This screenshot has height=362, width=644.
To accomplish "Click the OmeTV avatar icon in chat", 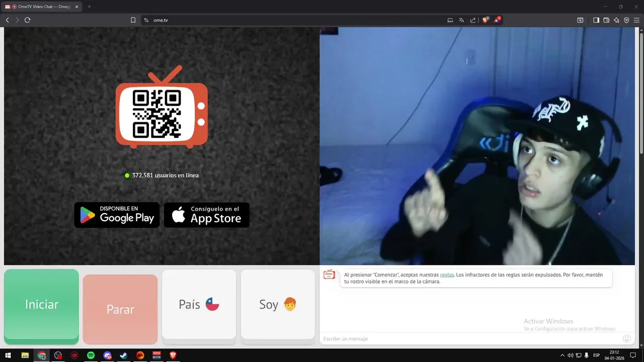I will coord(329,275).
